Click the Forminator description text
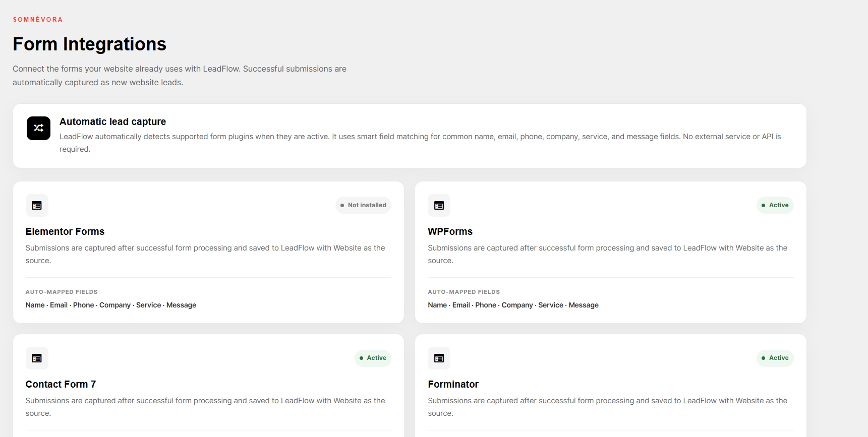The height and width of the screenshot is (437, 868). pyautogui.click(x=607, y=407)
